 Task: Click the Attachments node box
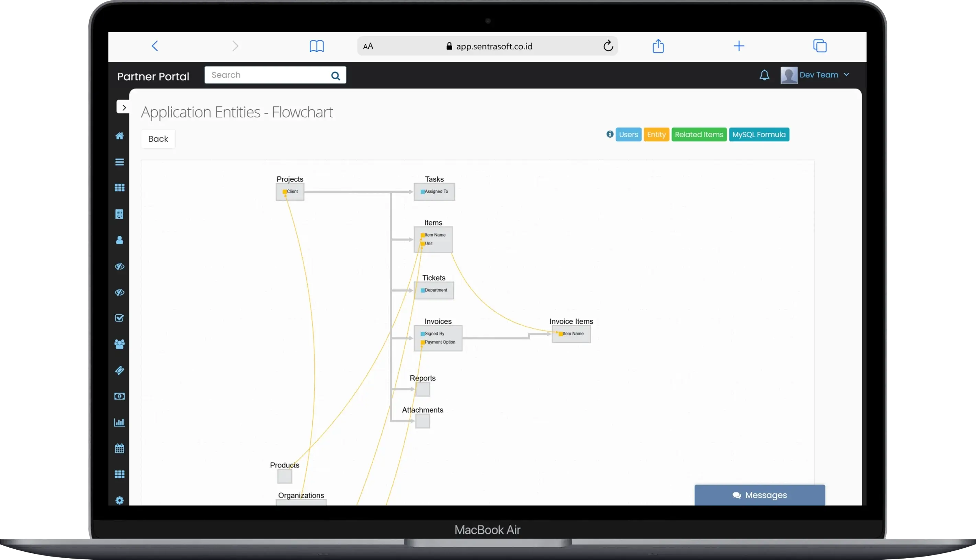tap(422, 421)
